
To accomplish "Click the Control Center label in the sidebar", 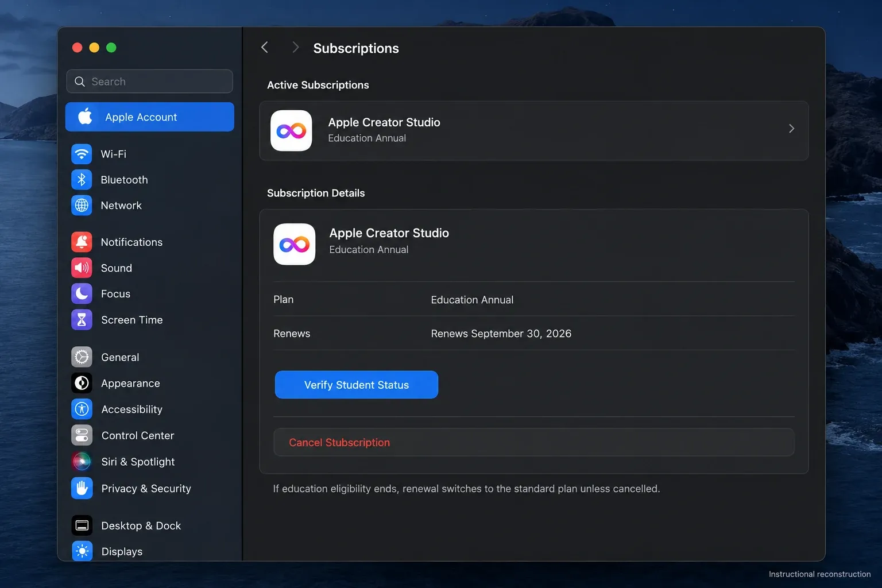I will pyautogui.click(x=138, y=436).
